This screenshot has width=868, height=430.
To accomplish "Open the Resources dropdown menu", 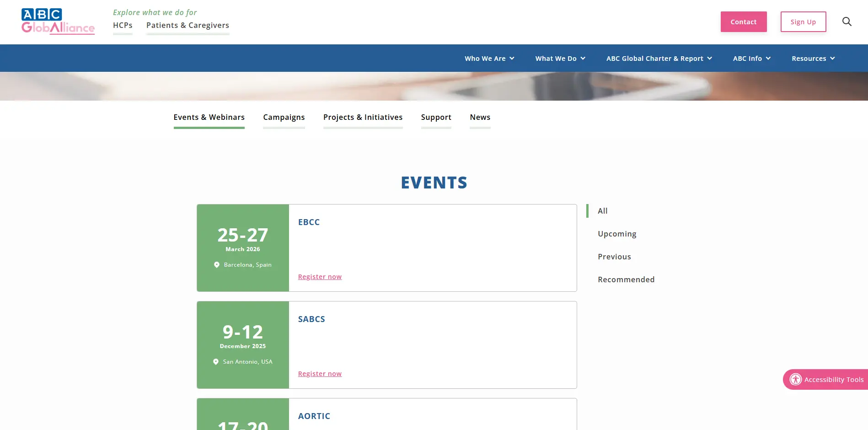I will pyautogui.click(x=813, y=59).
